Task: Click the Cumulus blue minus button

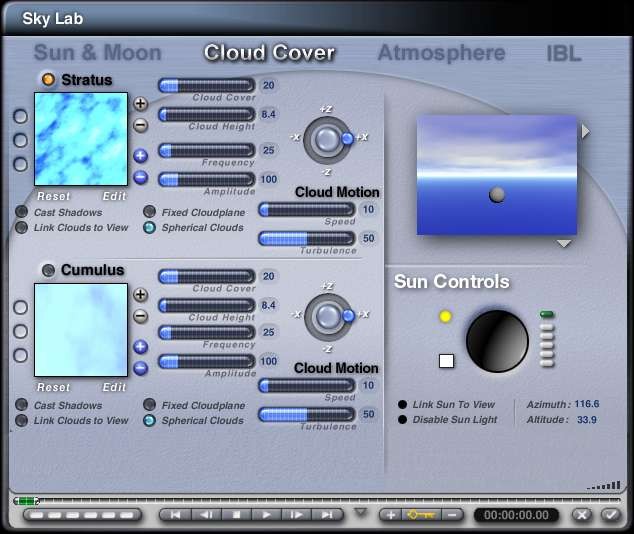Action: 141,368
